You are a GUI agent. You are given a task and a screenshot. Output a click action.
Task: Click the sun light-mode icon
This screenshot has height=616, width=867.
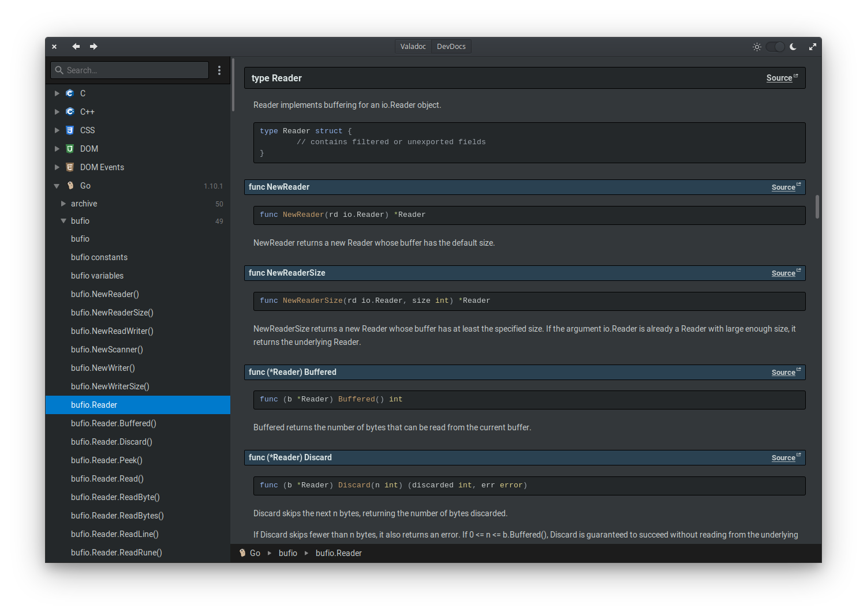(757, 47)
